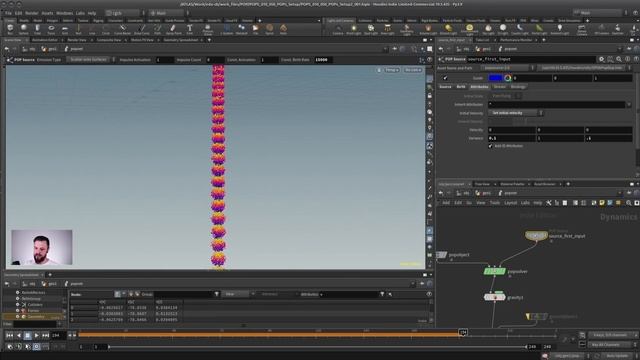
Task: Click the node name field source_first_input
Action: pyautogui.click(x=531, y=59)
